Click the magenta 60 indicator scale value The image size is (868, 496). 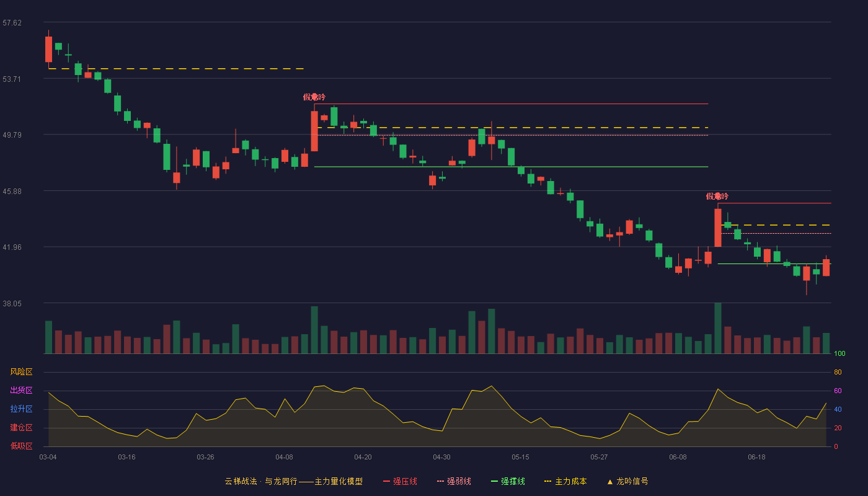838,391
